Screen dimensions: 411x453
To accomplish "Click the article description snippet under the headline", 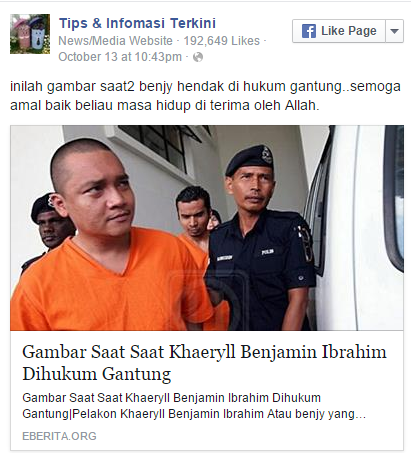I will pos(194,406).
